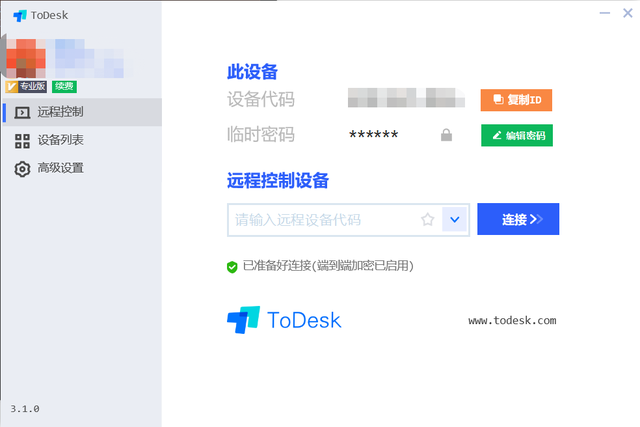Click the 已准备好连接 status text
The width and height of the screenshot is (640, 427).
point(328,266)
